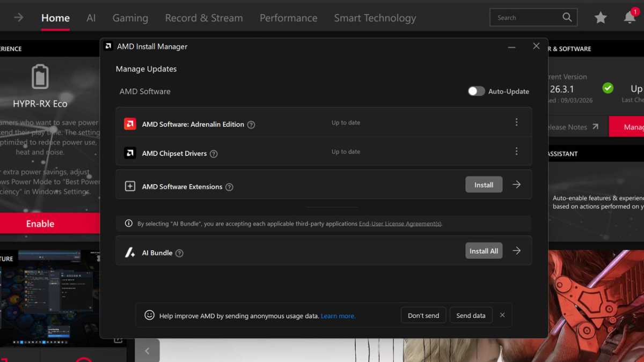This screenshot has width=644, height=362.
Task: Open the three-dot menu for Adrenalin Edition
Action: tap(516, 122)
